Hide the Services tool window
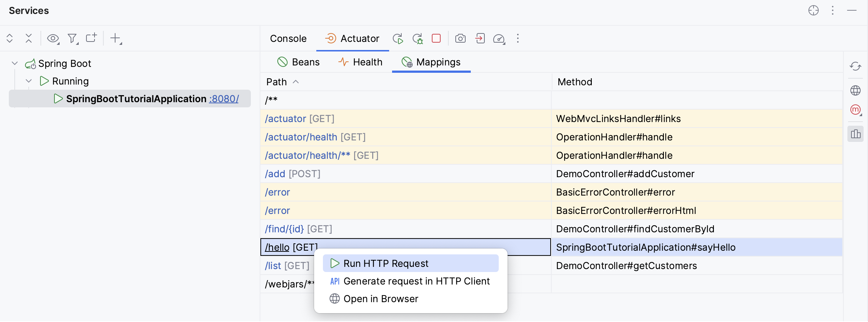 [x=852, y=10]
